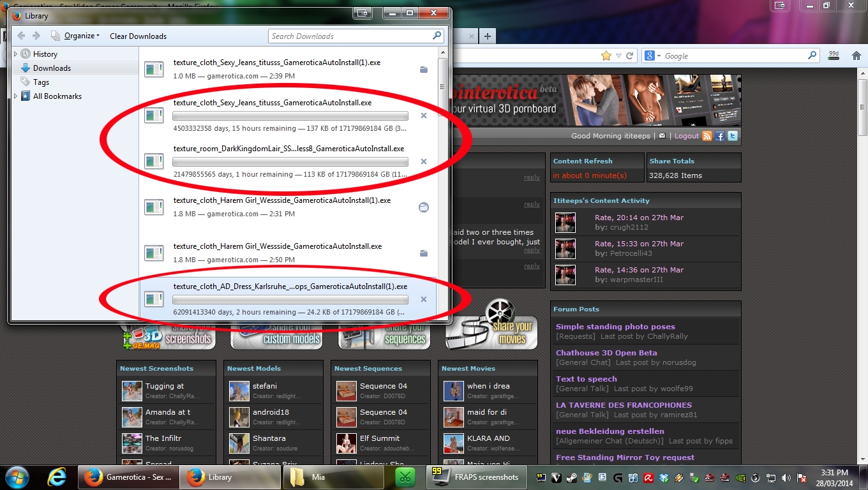Select Tags in the Library sidebar
The image size is (868, 490).
[41, 82]
